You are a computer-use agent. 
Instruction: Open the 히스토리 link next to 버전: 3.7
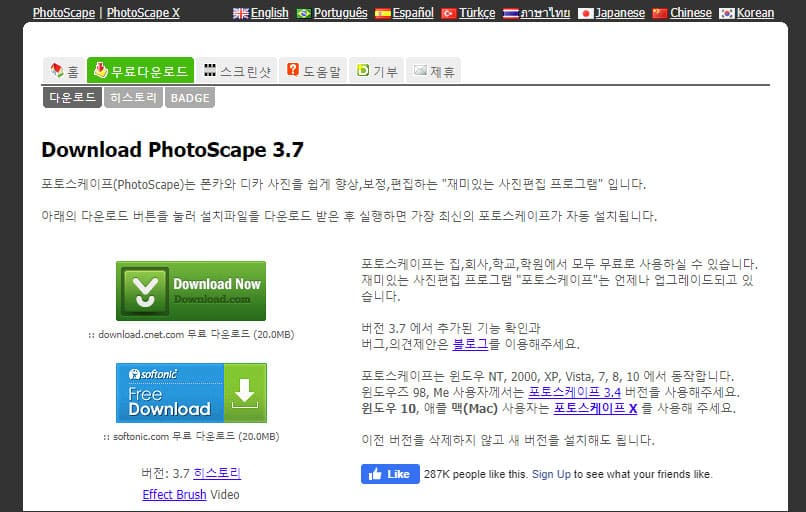tap(217, 473)
